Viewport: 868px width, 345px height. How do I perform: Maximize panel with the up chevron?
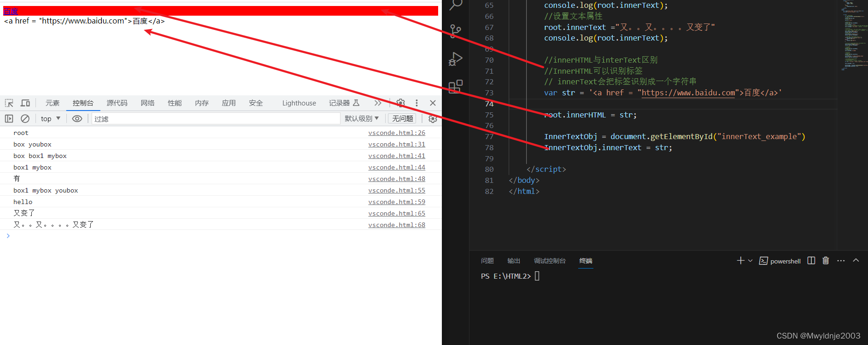coord(856,260)
